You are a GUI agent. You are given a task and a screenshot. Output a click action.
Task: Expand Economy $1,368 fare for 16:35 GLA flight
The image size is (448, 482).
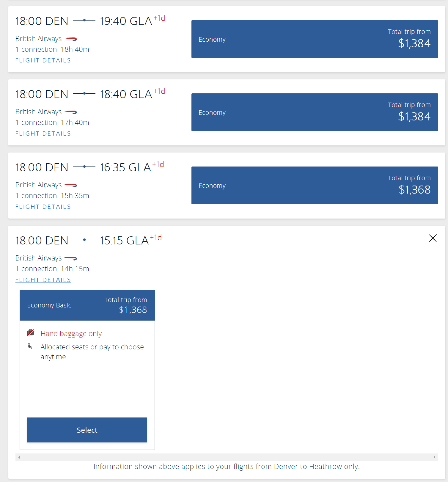(315, 185)
